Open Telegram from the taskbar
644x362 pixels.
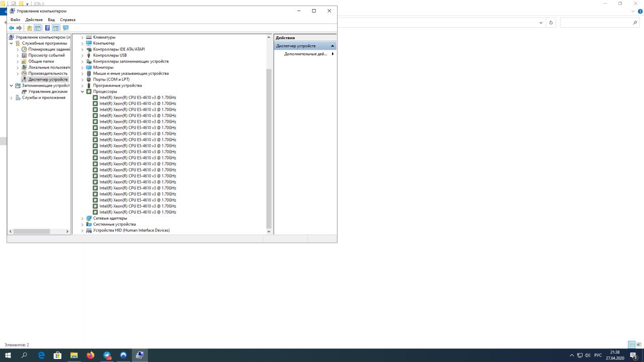coord(107,355)
